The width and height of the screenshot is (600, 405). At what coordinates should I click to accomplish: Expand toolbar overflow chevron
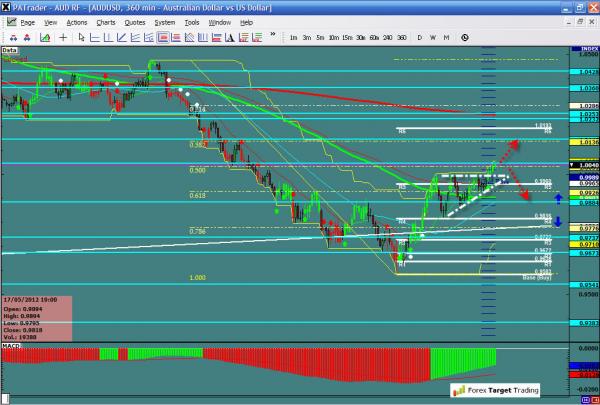(270, 37)
